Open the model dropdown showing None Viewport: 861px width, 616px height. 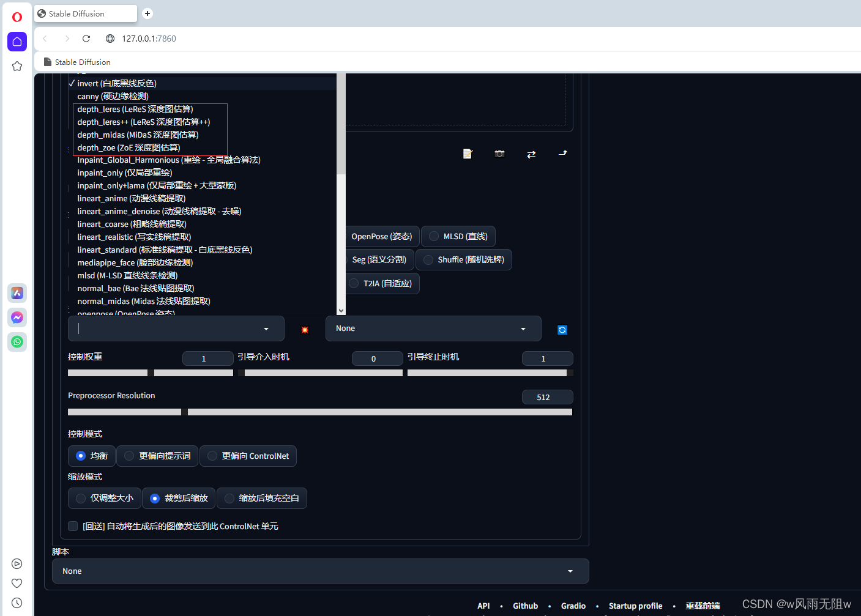pyautogui.click(x=433, y=328)
